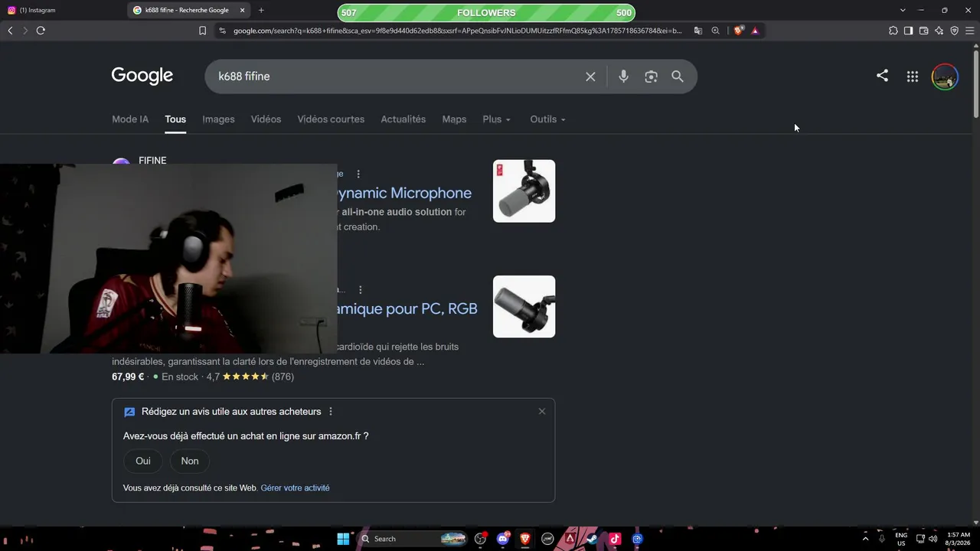The image size is (980, 551).
Task: Open the browser main menu
Action: click(x=969, y=31)
